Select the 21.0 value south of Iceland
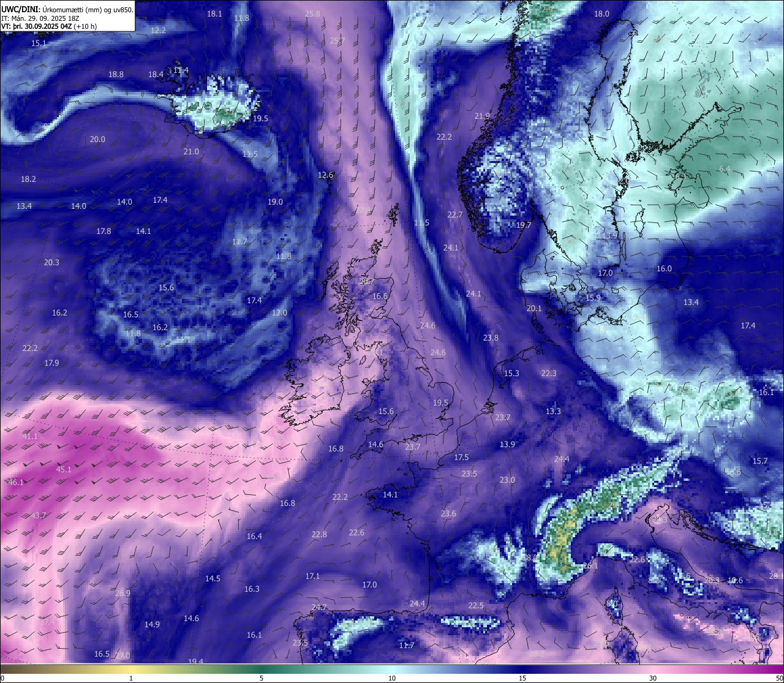Viewport: 784px width, 683px height. click(x=191, y=151)
